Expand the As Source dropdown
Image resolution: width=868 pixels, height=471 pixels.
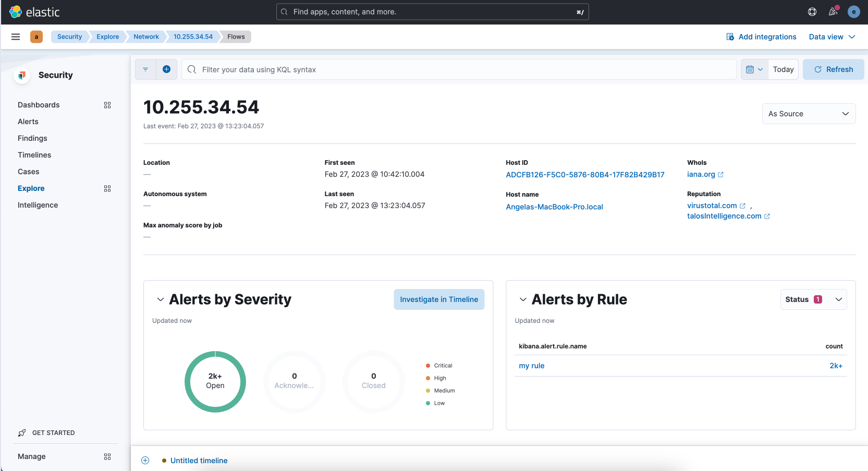coord(809,113)
